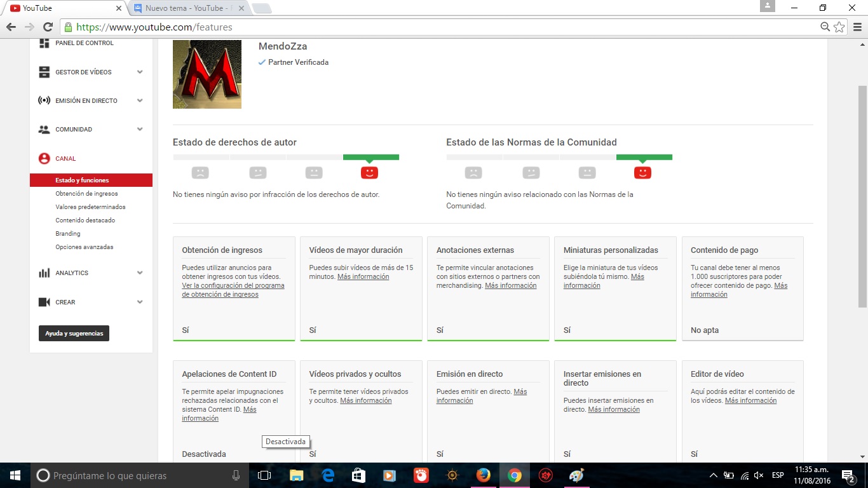Open Firefox from the taskbar

pyautogui.click(x=484, y=475)
